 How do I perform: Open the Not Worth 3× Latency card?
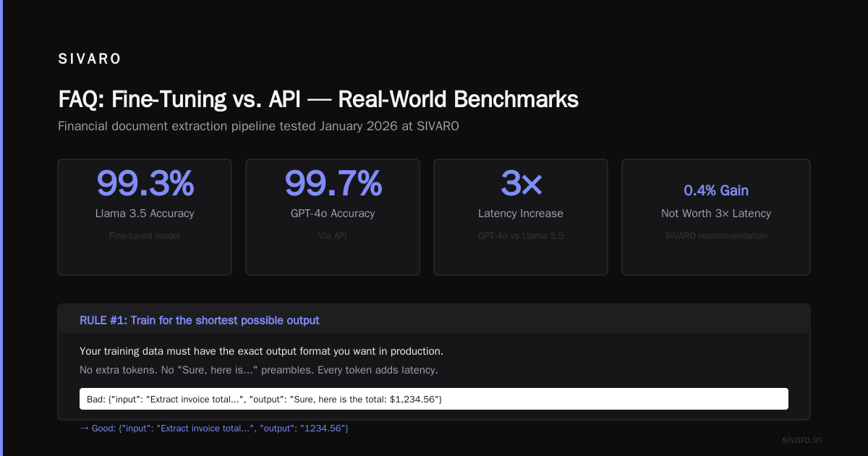point(716,217)
